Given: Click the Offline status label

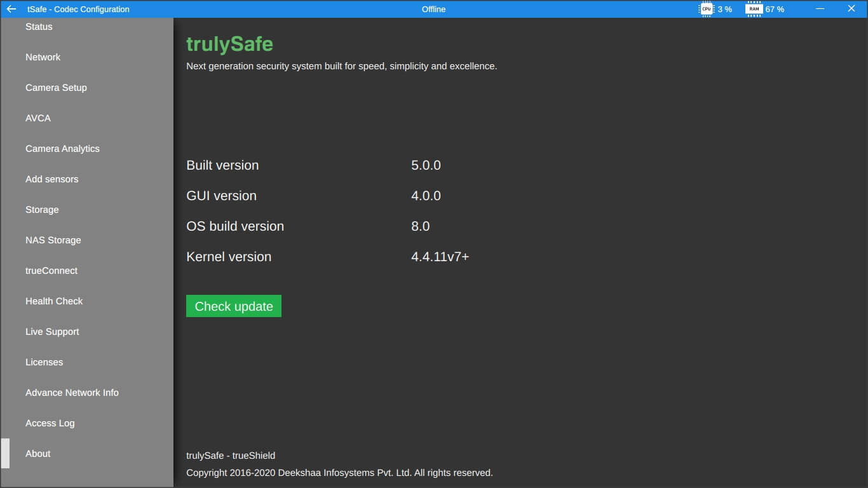Looking at the screenshot, I should (x=434, y=9).
